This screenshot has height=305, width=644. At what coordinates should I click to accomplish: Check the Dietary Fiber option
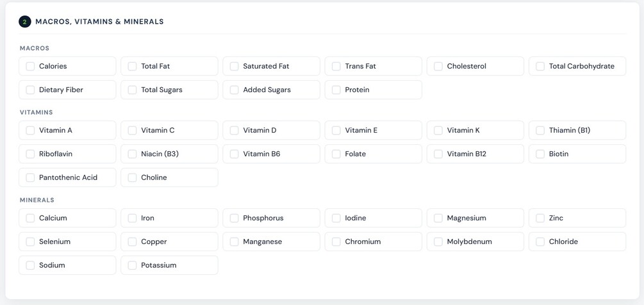pyautogui.click(x=30, y=90)
